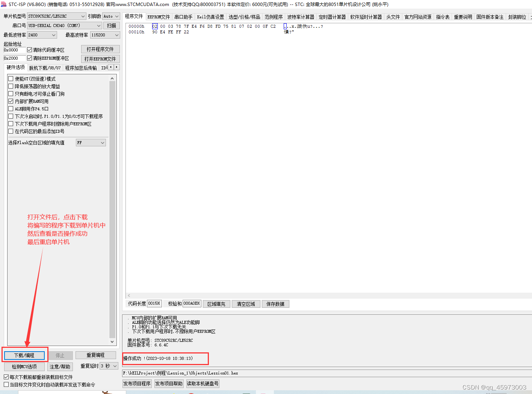Click 保存数据 button

click(275, 304)
